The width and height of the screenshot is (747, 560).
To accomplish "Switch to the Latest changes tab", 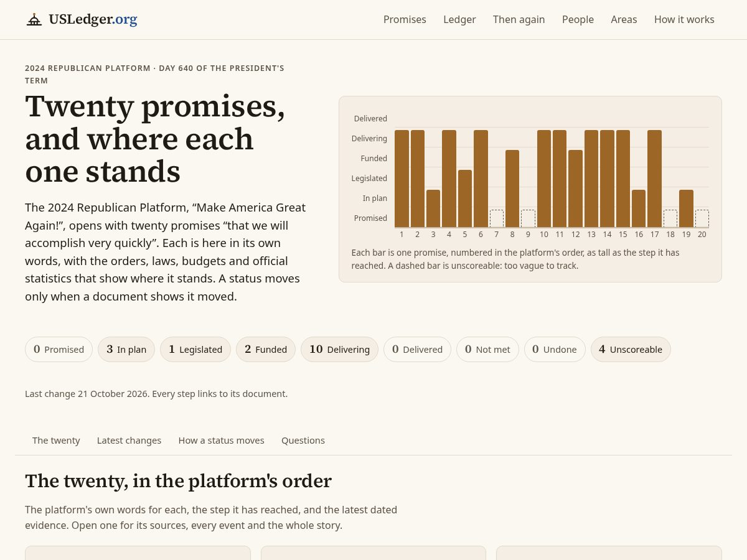I will tap(129, 440).
